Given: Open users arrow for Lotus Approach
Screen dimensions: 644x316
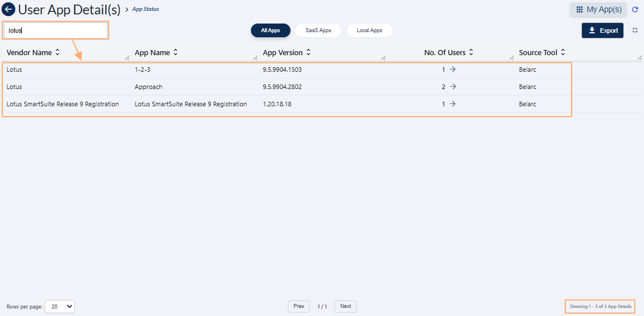Looking at the screenshot, I should tap(453, 87).
